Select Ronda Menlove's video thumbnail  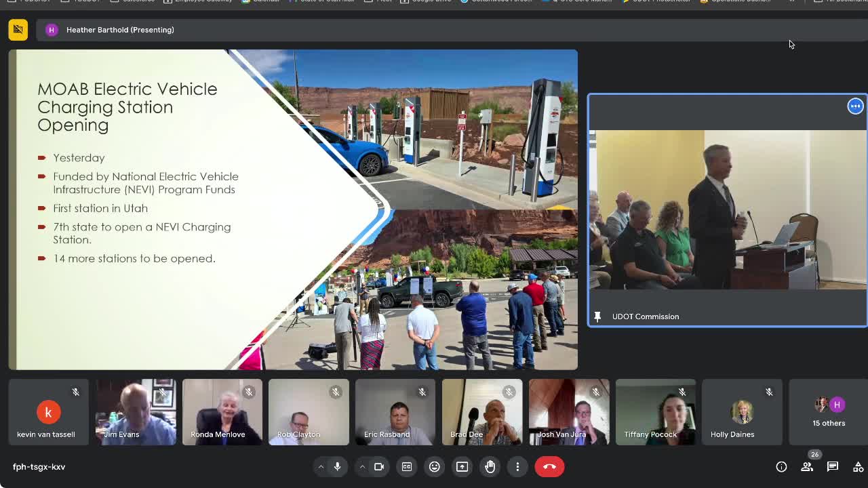coord(222,412)
